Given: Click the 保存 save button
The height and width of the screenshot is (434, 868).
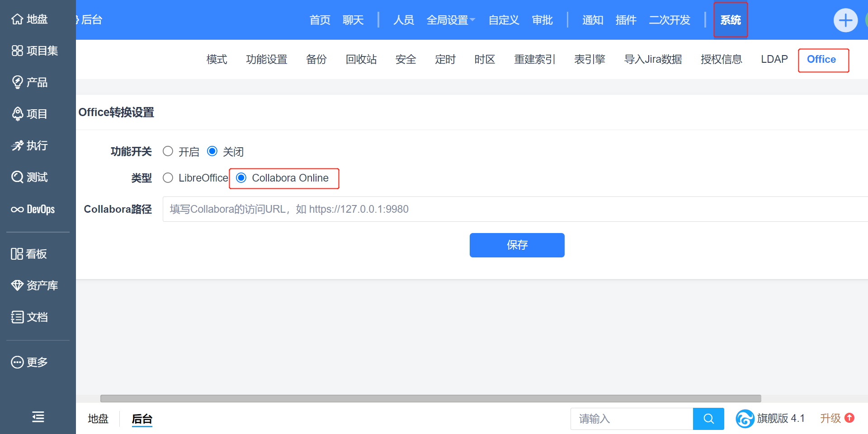Looking at the screenshot, I should click(x=517, y=245).
